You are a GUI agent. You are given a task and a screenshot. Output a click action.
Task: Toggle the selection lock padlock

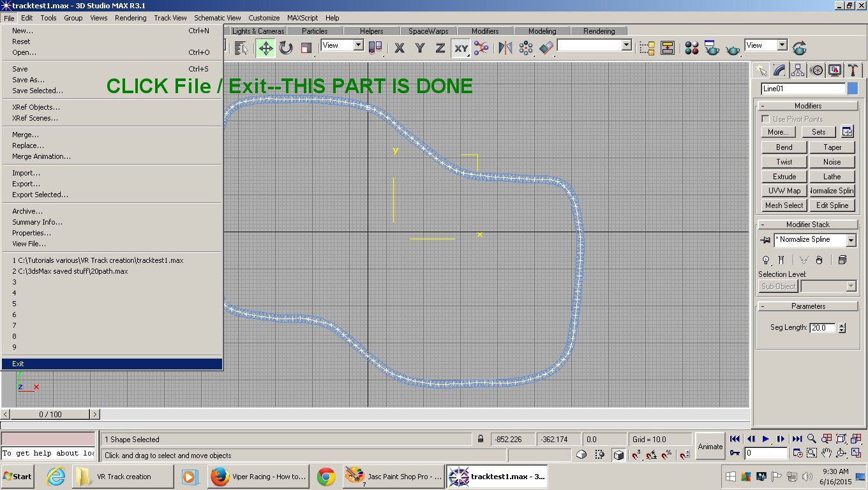pyautogui.click(x=481, y=439)
